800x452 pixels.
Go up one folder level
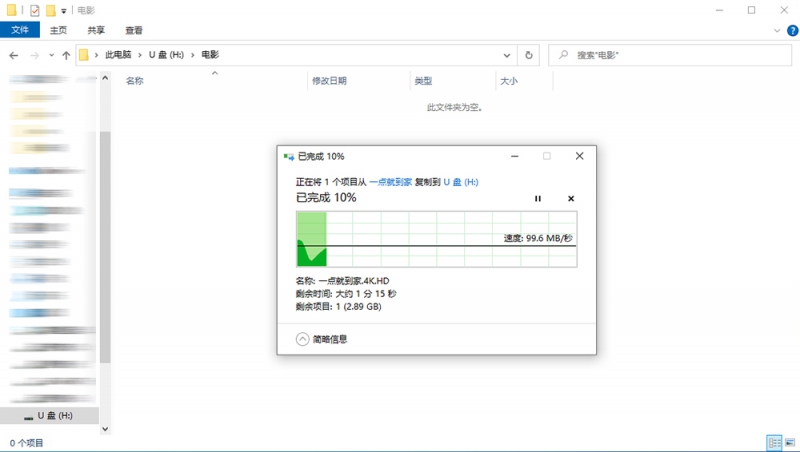(x=66, y=55)
